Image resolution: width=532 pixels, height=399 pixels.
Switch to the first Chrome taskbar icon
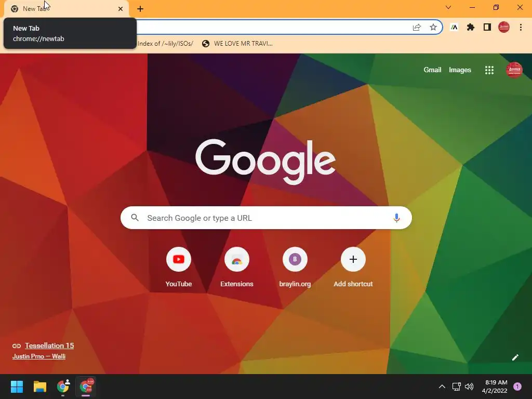[63, 387]
